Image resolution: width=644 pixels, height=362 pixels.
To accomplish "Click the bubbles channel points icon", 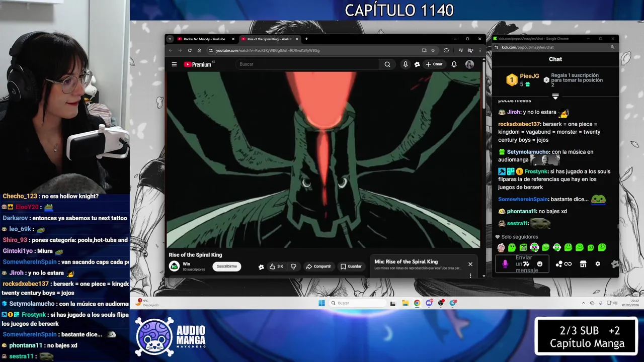I will point(559,264).
